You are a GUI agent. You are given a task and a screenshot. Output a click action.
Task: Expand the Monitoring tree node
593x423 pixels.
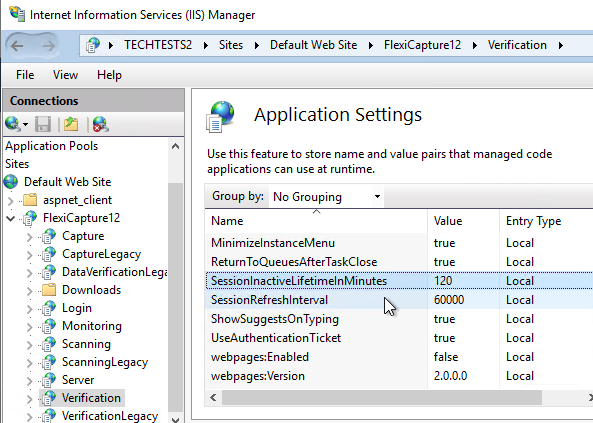click(29, 327)
